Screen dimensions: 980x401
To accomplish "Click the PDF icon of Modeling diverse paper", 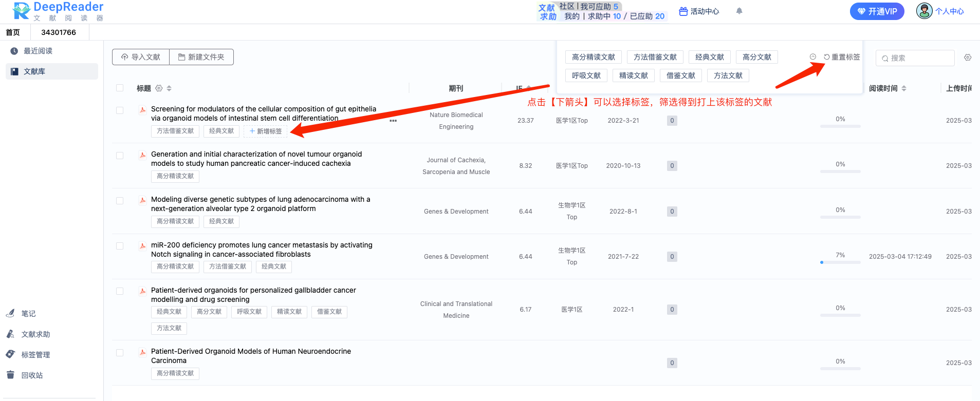I will click(142, 200).
